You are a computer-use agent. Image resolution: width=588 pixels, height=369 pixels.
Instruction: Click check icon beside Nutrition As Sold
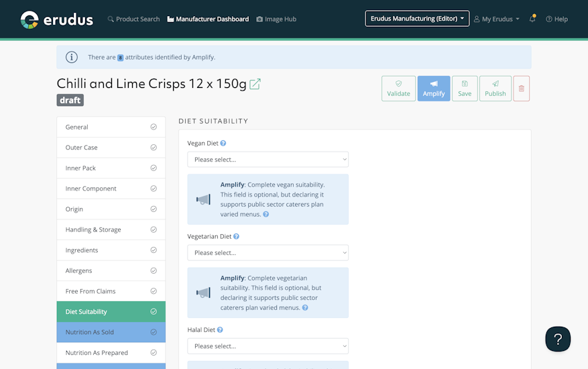154,332
